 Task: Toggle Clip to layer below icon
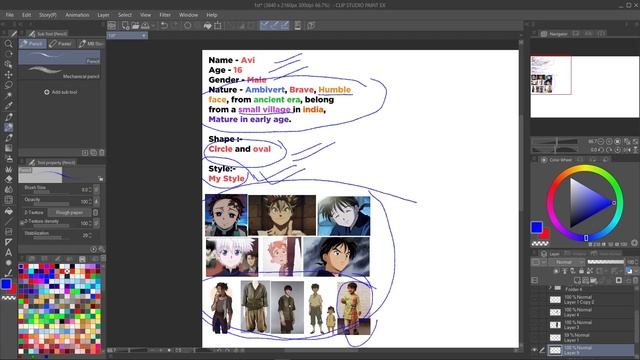556,271
